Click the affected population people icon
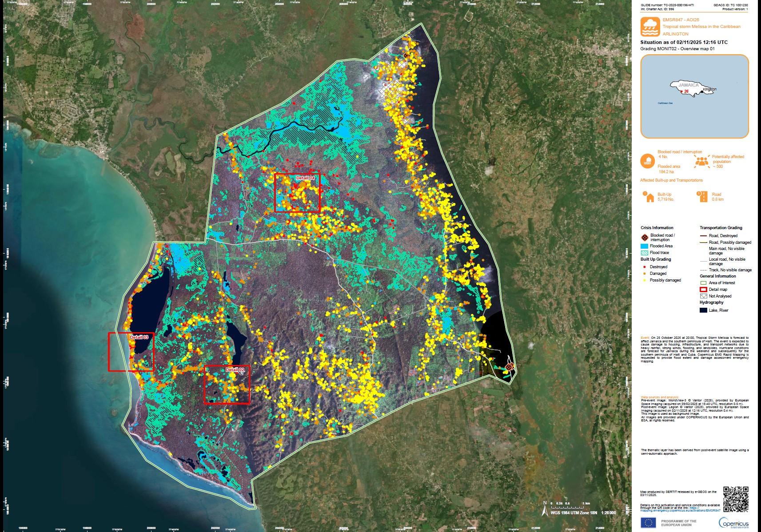761x532 pixels. tap(701, 161)
